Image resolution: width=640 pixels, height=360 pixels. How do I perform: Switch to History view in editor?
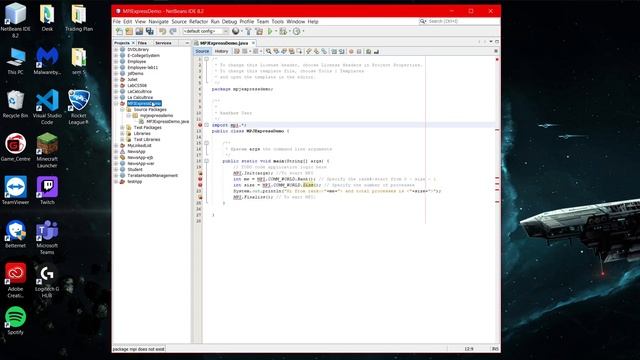click(x=221, y=51)
